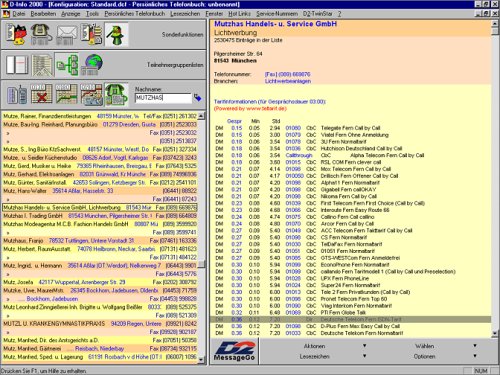
Task: Open the Persönliches Telefonbuch menu
Action: [135, 14]
